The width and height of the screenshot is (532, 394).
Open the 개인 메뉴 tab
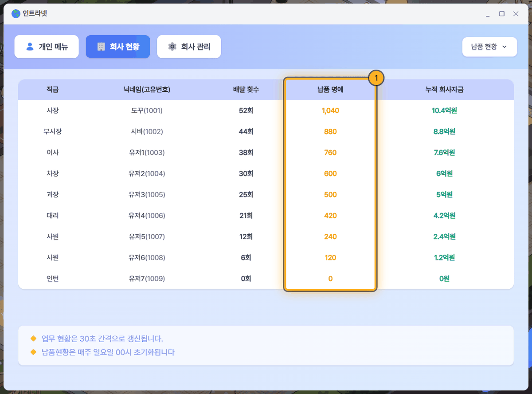(47, 47)
